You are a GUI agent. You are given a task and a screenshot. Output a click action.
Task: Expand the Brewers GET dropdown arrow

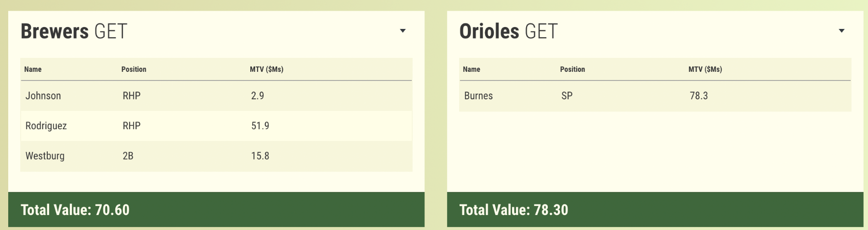[403, 31]
